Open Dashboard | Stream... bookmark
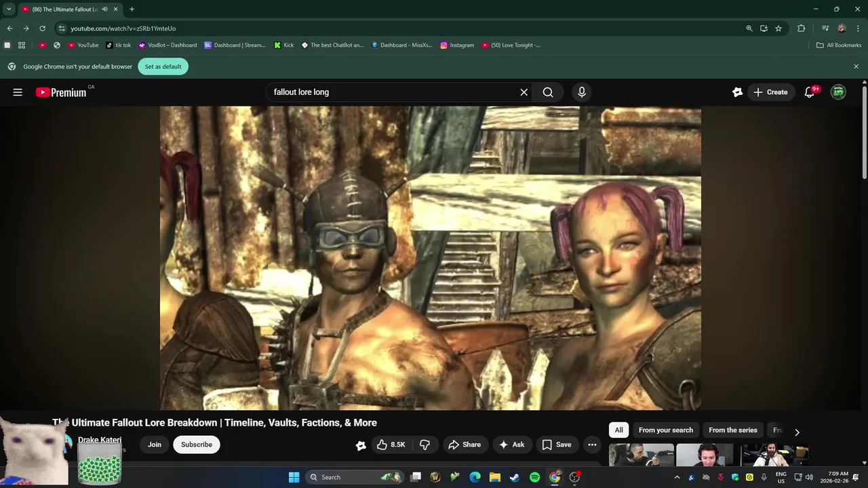The height and width of the screenshot is (488, 868). [235, 45]
